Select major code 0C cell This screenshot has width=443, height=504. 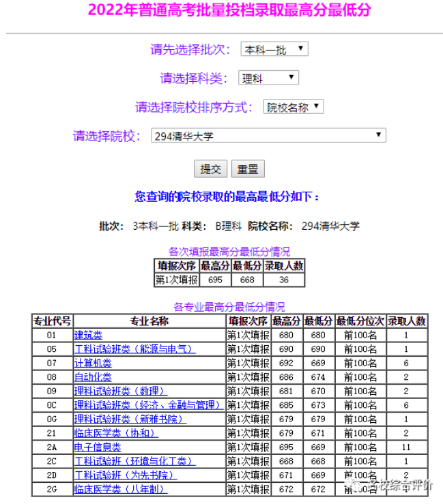tap(53, 405)
